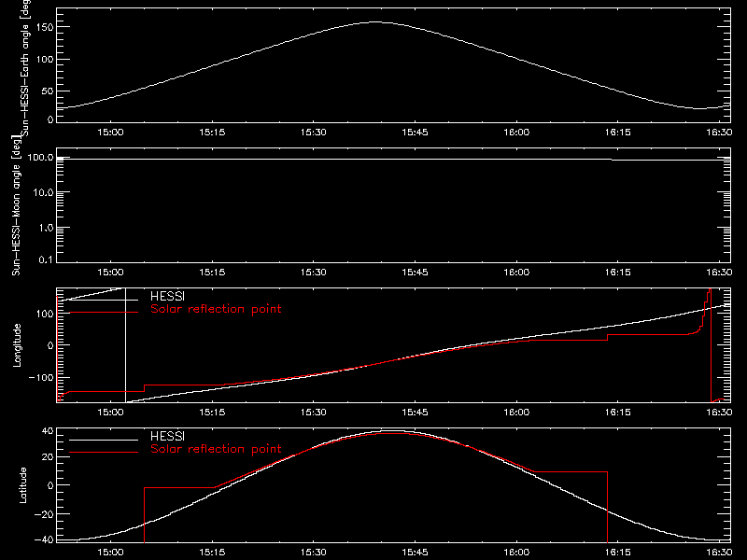The image size is (747, 560).
Task: Click 16:15 time label under Earth angle plot
Action: click(618, 133)
